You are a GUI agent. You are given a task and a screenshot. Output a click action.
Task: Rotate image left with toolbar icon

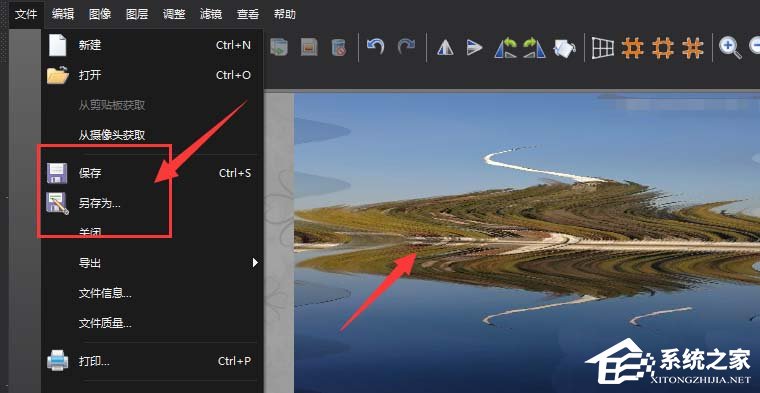[x=505, y=48]
